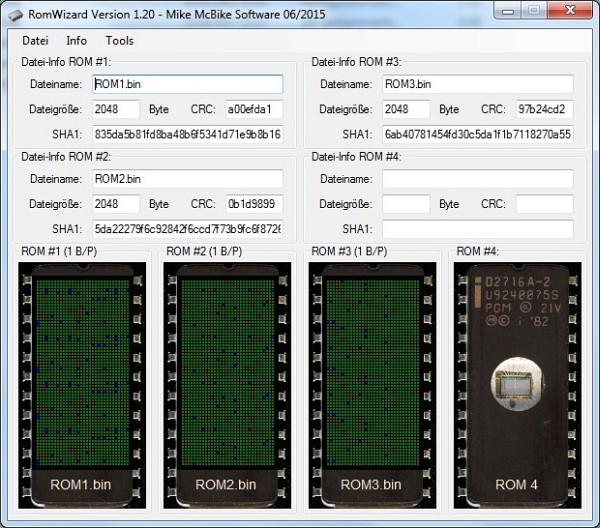Open the Info menu
The width and height of the screenshot is (600, 528).
click(76, 41)
